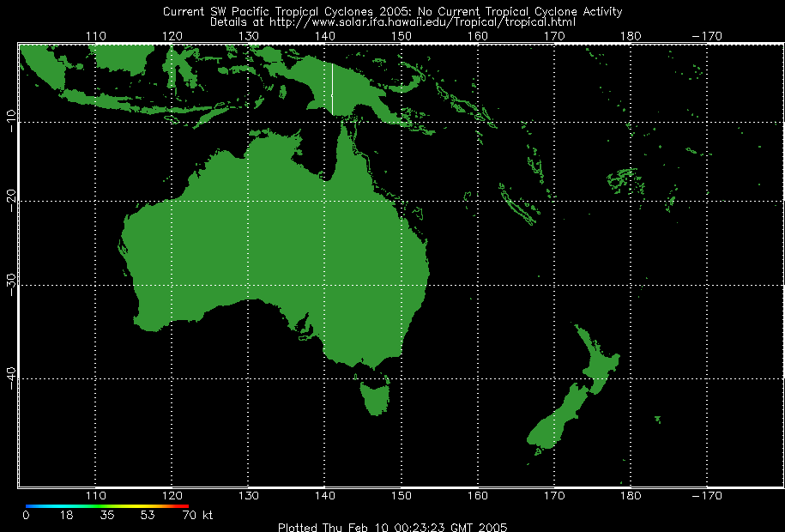Click the top axis "130" longitude label
785x532 pixels.
click(249, 36)
